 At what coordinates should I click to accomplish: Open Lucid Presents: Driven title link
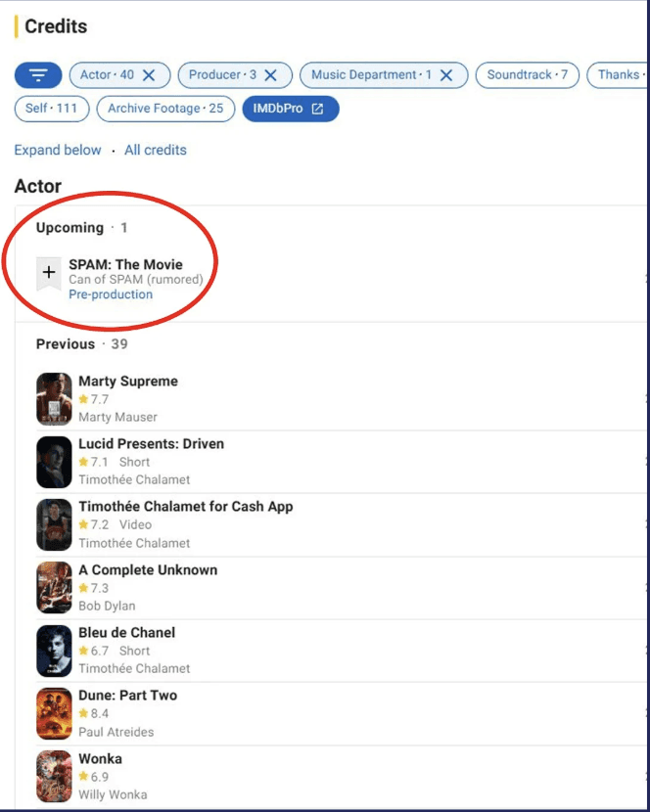(x=152, y=444)
